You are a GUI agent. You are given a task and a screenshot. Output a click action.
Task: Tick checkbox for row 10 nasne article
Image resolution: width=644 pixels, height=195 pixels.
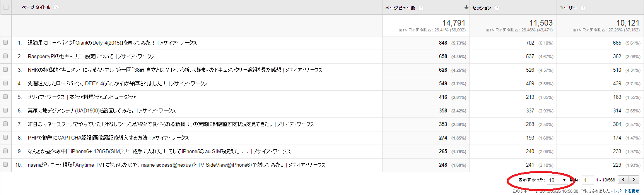pos(5,165)
